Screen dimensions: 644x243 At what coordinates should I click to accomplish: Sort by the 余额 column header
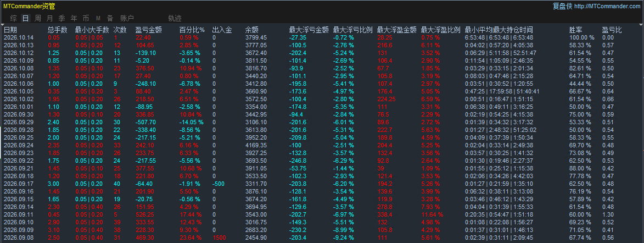click(252, 30)
